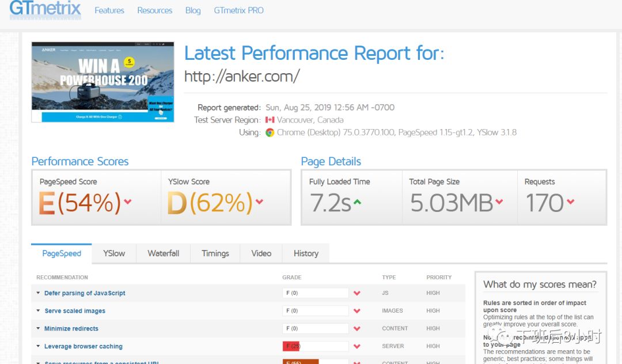Open the Waterfall tab
The height and width of the screenshot is (364, 622).
163,253
